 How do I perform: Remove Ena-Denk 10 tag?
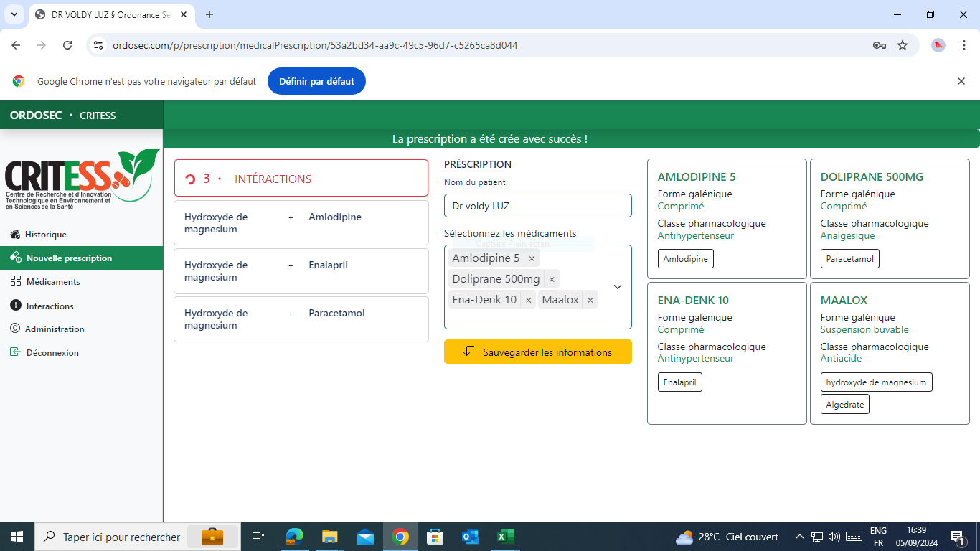529,300
